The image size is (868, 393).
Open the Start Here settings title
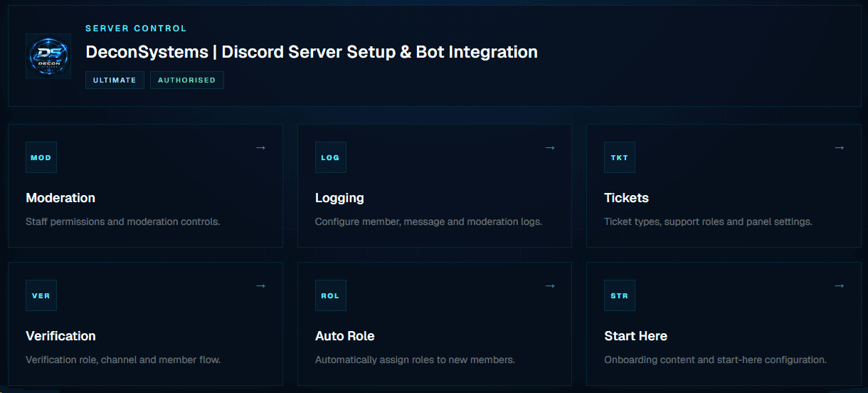coord(635,336)
